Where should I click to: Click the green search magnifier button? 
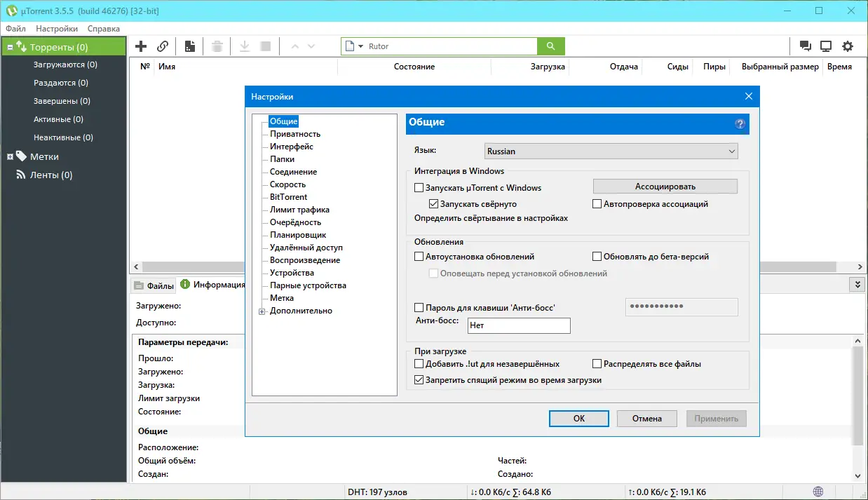coord(551,46)
